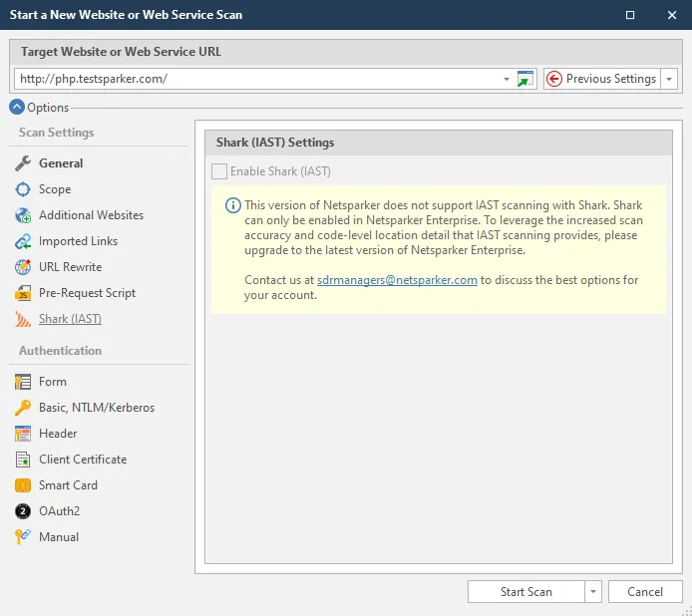
Task: Click into the target website URL field
Action: coord(257,79)
